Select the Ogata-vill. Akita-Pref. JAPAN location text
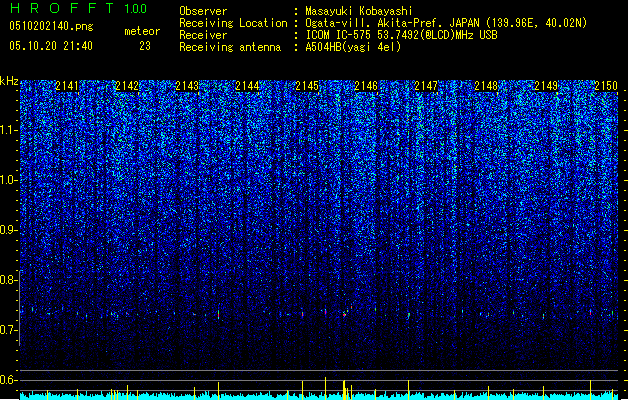629x400 pixels. click(x=446, y=23)
